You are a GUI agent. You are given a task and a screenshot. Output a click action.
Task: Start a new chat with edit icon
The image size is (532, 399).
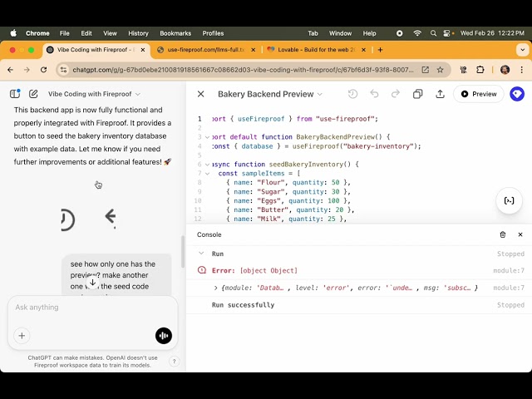(33, 94)
